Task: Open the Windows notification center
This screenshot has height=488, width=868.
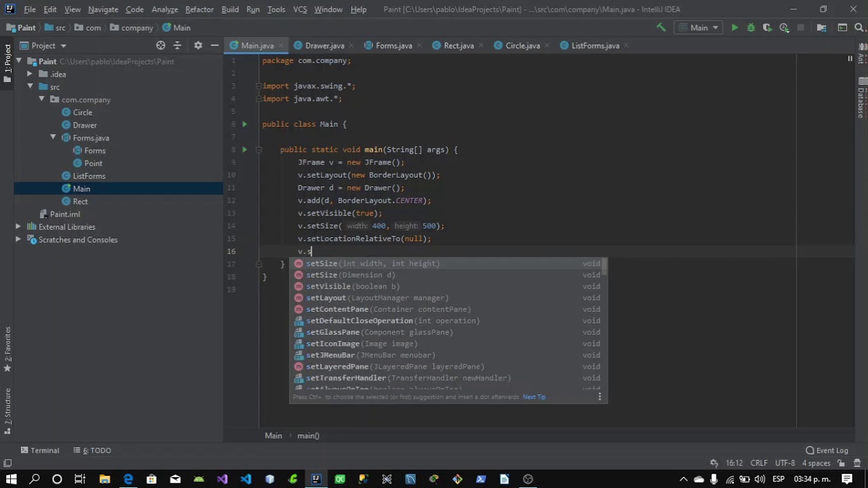Action: pyautogui.click(x=847, y=479)
